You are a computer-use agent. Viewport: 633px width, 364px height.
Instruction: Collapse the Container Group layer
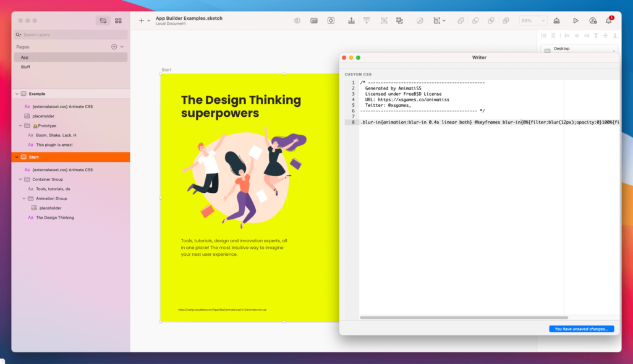(x=20, y=179)
